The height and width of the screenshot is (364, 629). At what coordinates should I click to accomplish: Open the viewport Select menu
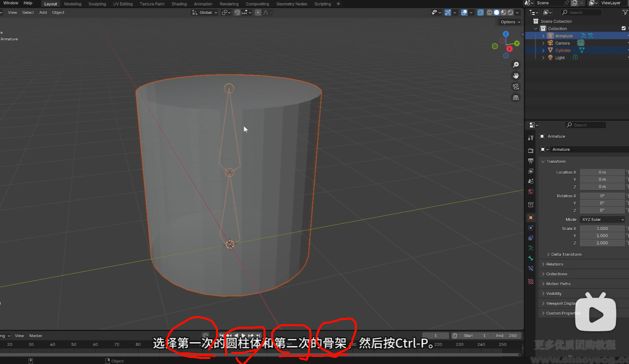pyautogui.click(x=28, y=13)
